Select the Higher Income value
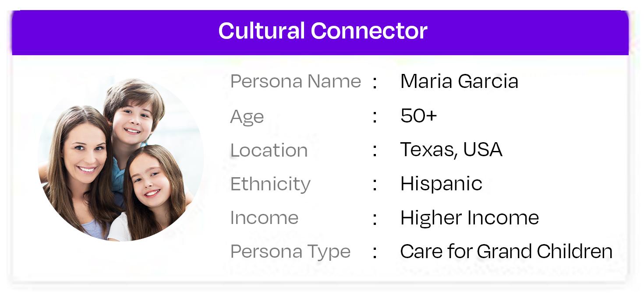Image resolution: width=644 pixels, height=301 pixels. point(469,218)
